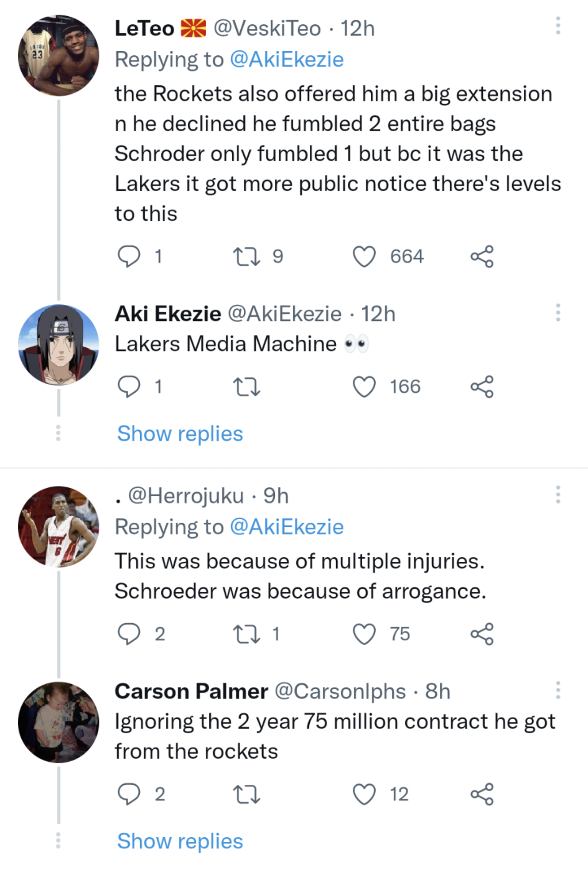Retweet Aki Ekezie's Lakers Media Machine tweet
The height and width of the screenshot is (873, 588).
[247, 387]
